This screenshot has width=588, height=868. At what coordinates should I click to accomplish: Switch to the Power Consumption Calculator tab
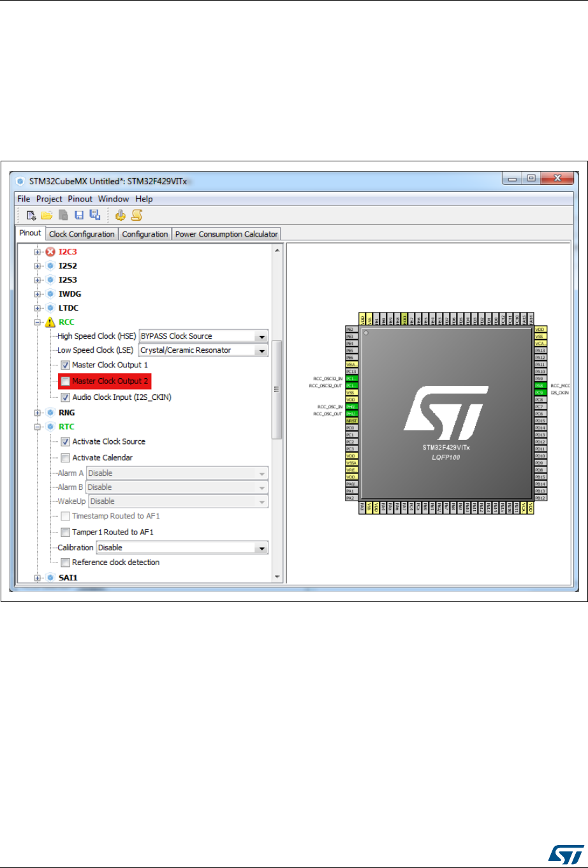pos(226,234)
